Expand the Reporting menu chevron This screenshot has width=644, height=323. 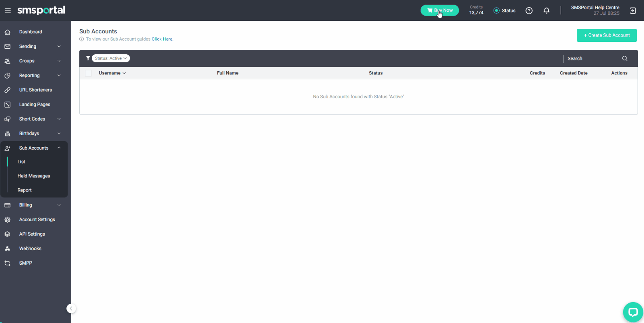[x=59, y=76]
